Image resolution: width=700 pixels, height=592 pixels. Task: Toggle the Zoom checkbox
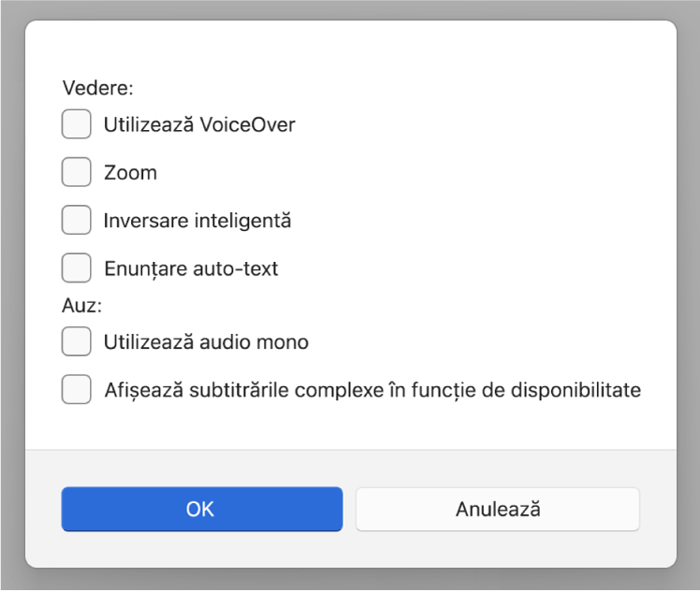[x=77, y=173]
